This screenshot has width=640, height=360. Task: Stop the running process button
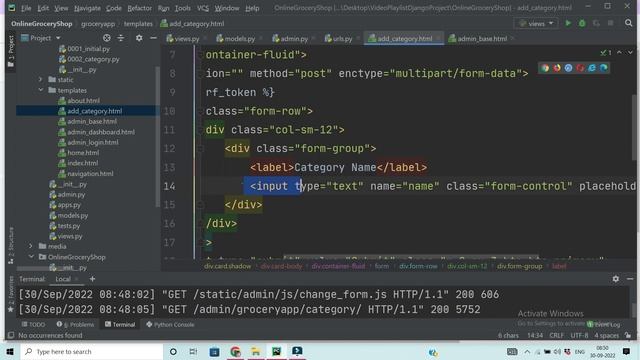point(610,23)
